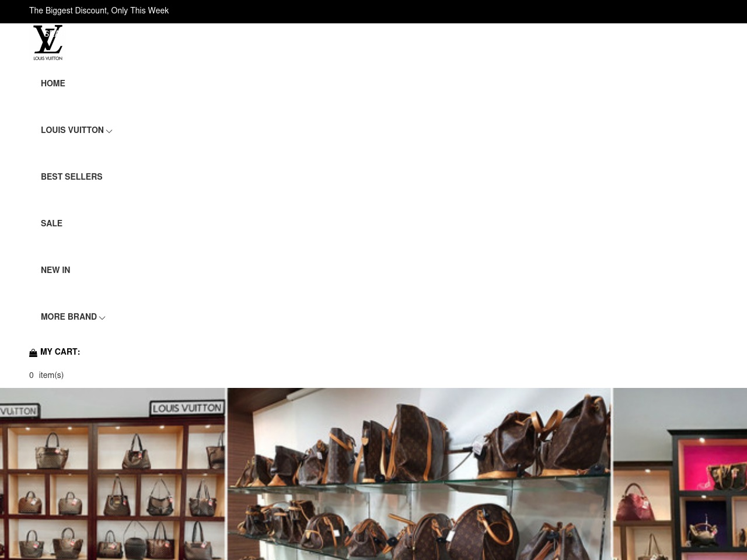Viewport: 747px width, 560px height.
Task: Click the 0 item(s) cart count
Action: pyautogui.click(x=47, y=375)
